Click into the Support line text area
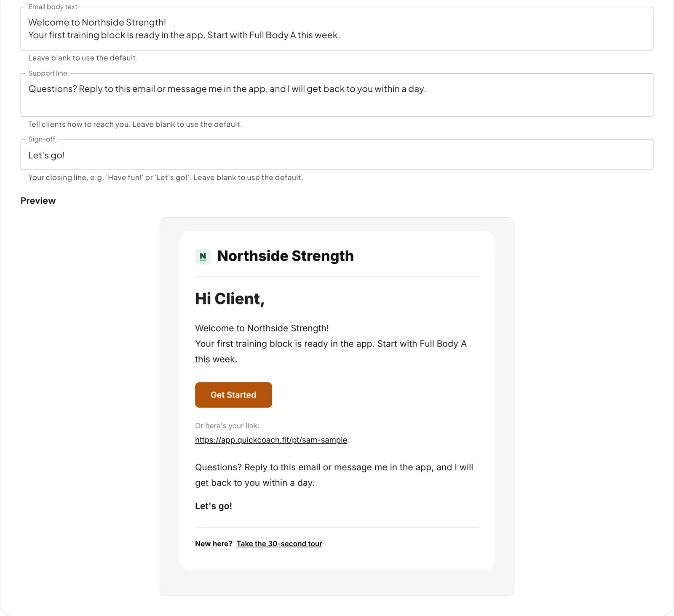This screenshot has width=674, height=616. (337, 95)
